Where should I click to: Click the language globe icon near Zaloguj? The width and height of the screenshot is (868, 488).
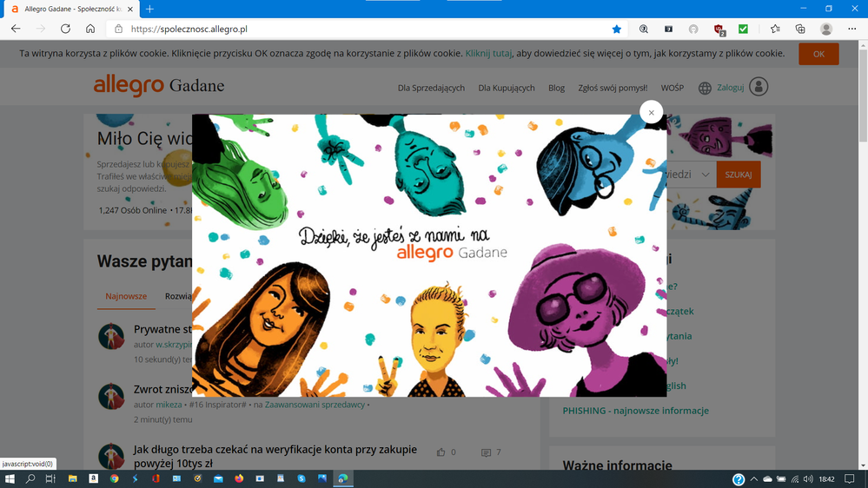[705, 88]
